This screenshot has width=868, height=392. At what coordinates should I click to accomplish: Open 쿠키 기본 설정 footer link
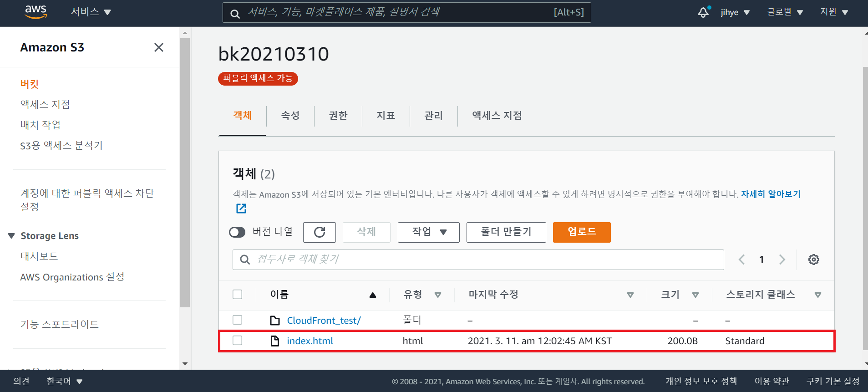click(833, 382)
